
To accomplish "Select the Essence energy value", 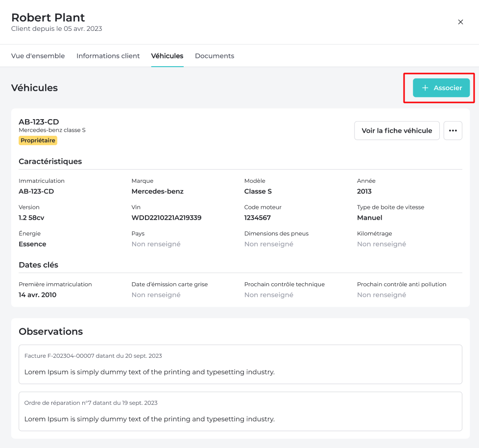I will 32,244.
